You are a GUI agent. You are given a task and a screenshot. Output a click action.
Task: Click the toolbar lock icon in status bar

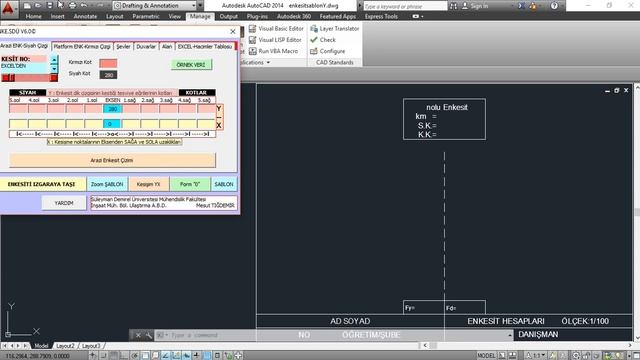pos(586,356)
